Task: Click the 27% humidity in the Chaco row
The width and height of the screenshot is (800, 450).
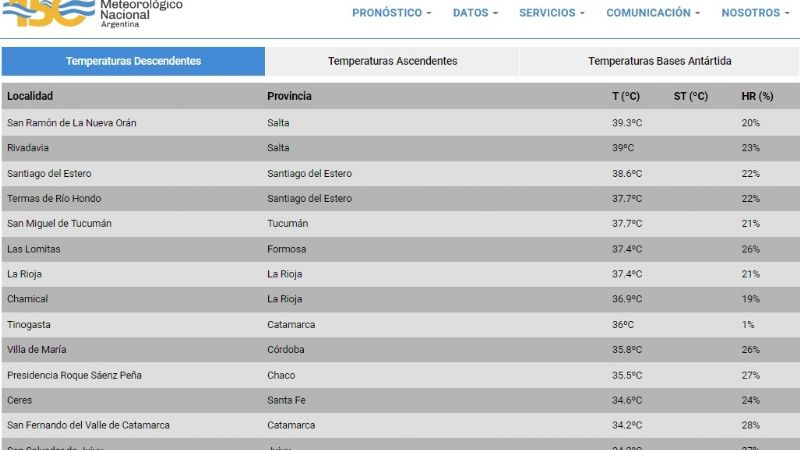Action: [751, 375]
